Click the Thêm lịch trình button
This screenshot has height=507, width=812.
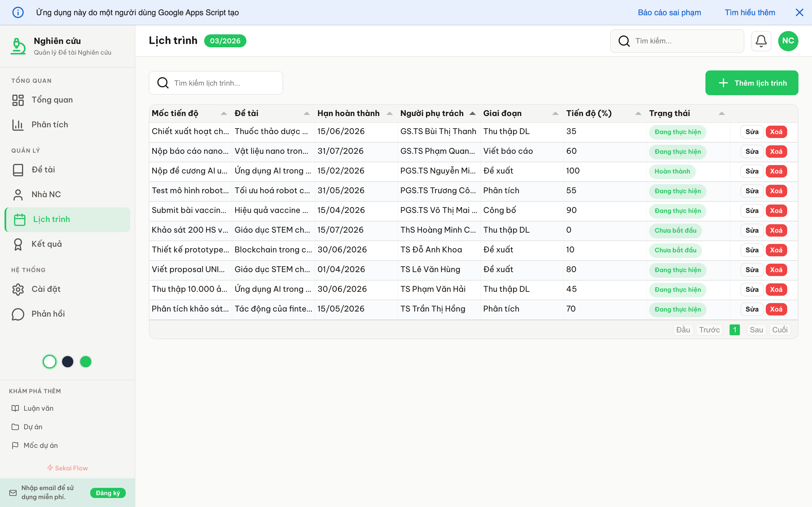(752, 83)
